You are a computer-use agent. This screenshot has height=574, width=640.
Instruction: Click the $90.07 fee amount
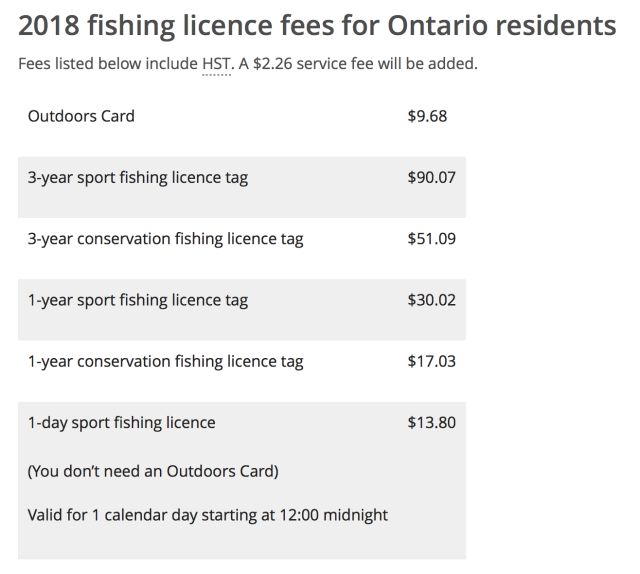[x=431, y=178]
